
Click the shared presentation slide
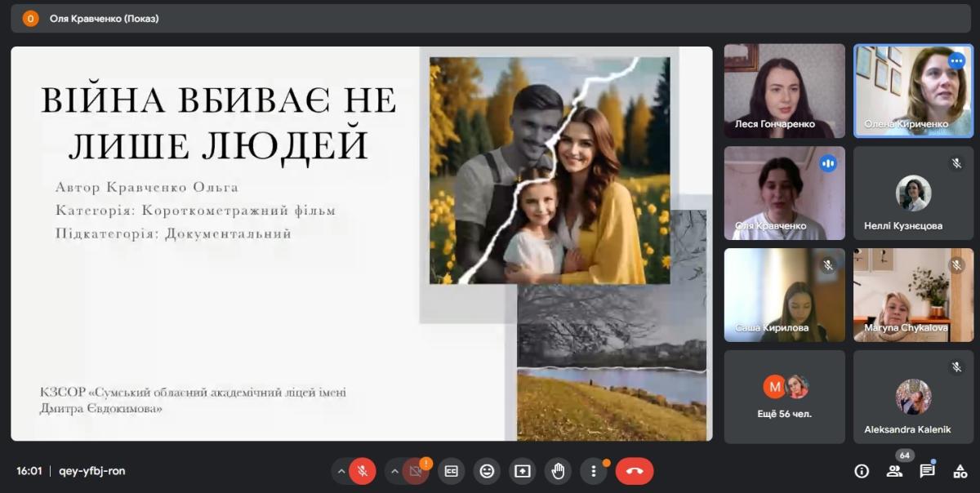point(361,243)
